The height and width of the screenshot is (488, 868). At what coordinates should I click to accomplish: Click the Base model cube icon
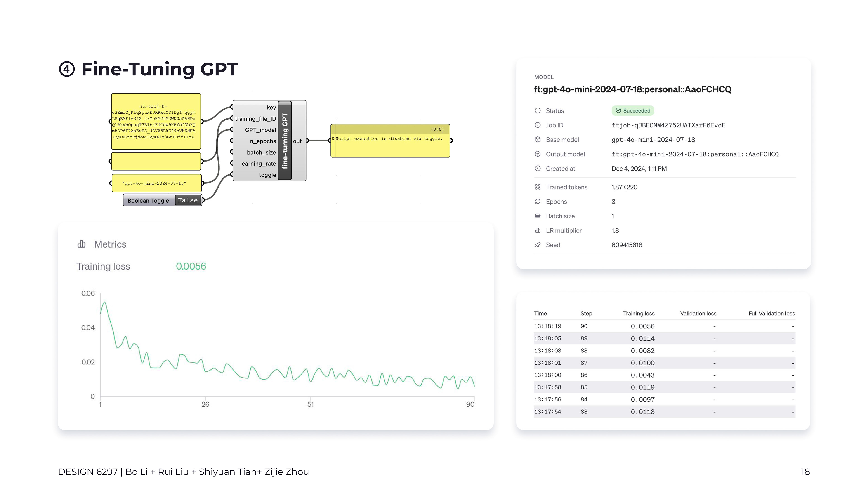(538, 139)
